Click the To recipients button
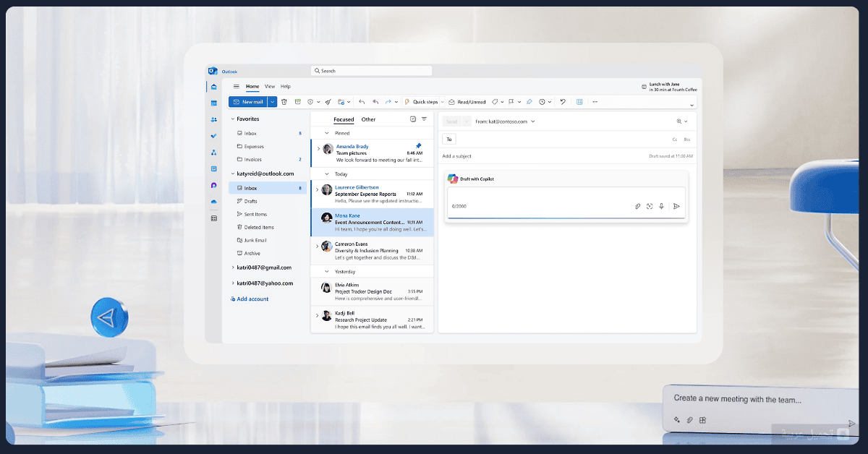This screenshot has width=868, height=454. (449, 139)
